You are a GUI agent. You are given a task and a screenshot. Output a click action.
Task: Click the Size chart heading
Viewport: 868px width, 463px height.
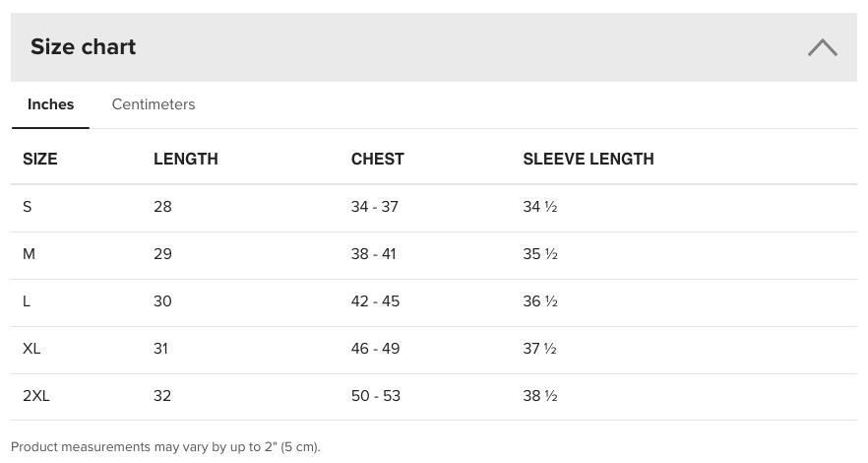coord(84,47)
